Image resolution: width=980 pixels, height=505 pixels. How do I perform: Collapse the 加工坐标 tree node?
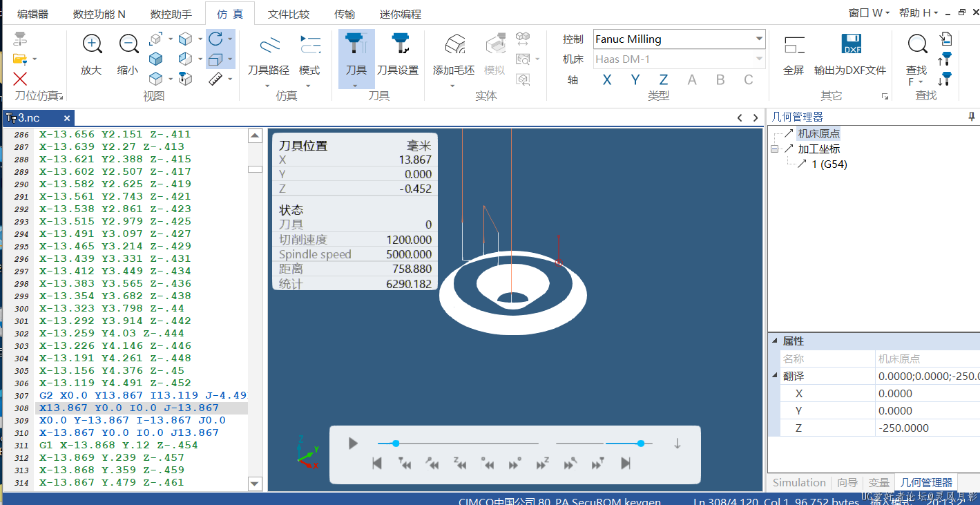point(775,149)
